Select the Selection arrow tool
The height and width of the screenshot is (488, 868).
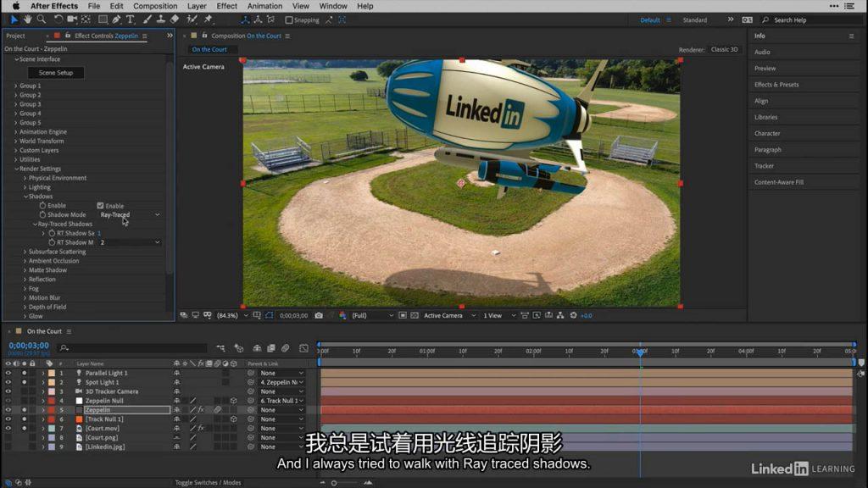coord(14,20)
